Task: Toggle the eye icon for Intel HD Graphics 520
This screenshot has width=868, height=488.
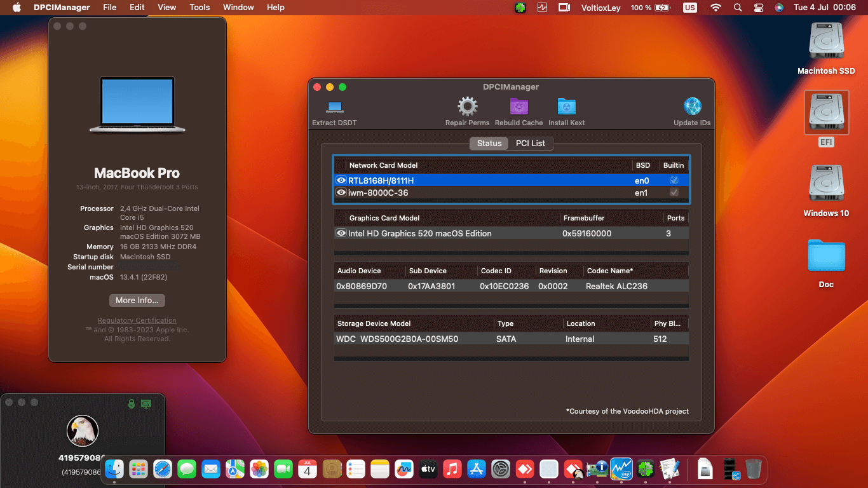Action: pyautogui.click(x=341, y=233)
